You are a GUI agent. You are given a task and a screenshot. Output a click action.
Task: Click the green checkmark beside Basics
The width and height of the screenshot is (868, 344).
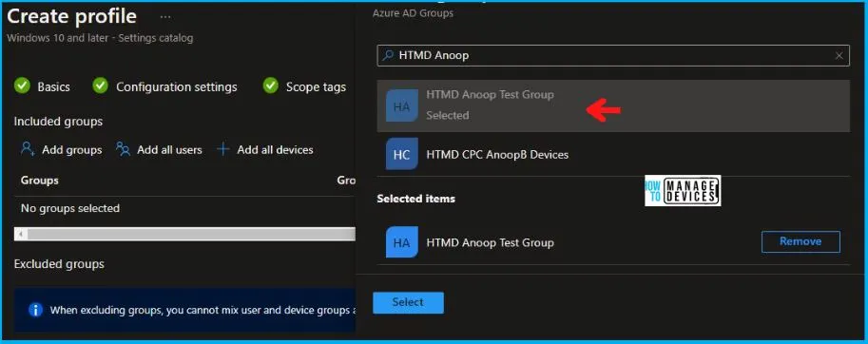click(x=22, y=86)
